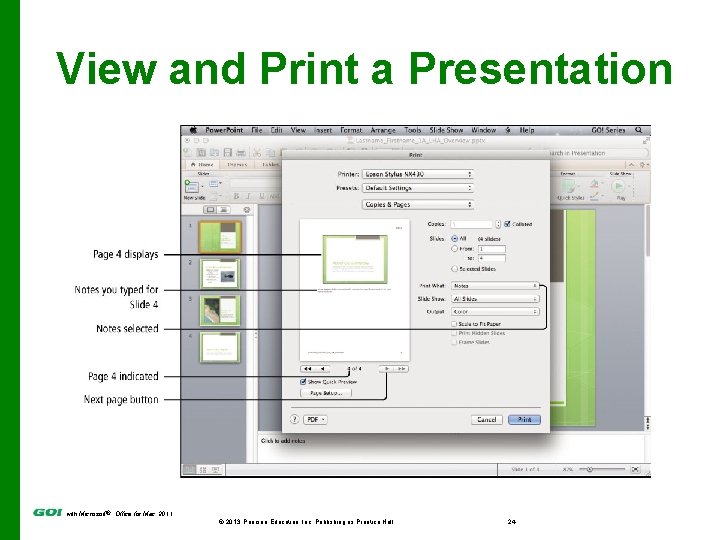This screenshot has width=720, height=540.
Task: Go to first preview page button
Action: [308, 369]
